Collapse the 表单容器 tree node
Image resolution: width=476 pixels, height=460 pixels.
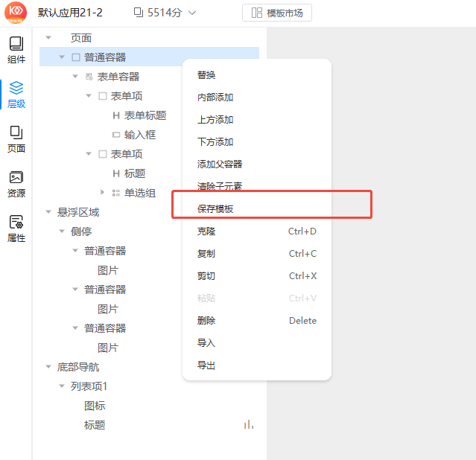click(76, 77)
